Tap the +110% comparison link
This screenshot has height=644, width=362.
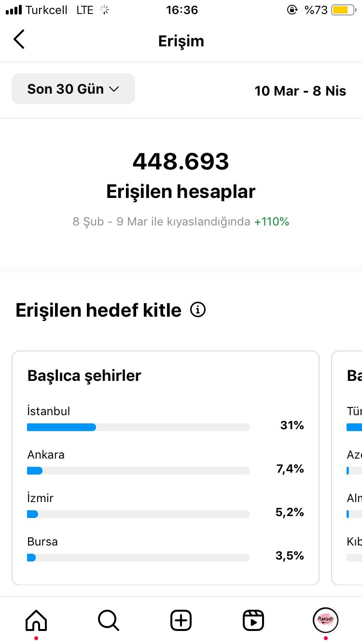click(x=272, y=222)
